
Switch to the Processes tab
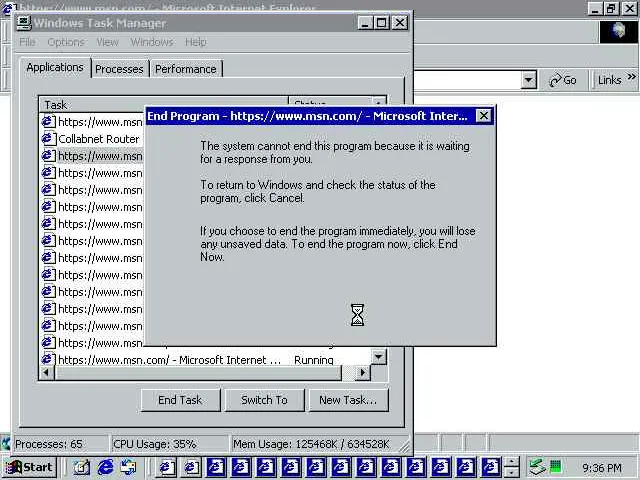pyautogui.click(x=119, y=69)
